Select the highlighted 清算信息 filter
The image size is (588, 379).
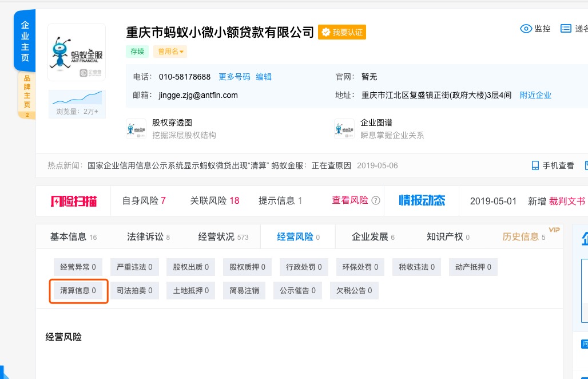(x=78, y=290)
